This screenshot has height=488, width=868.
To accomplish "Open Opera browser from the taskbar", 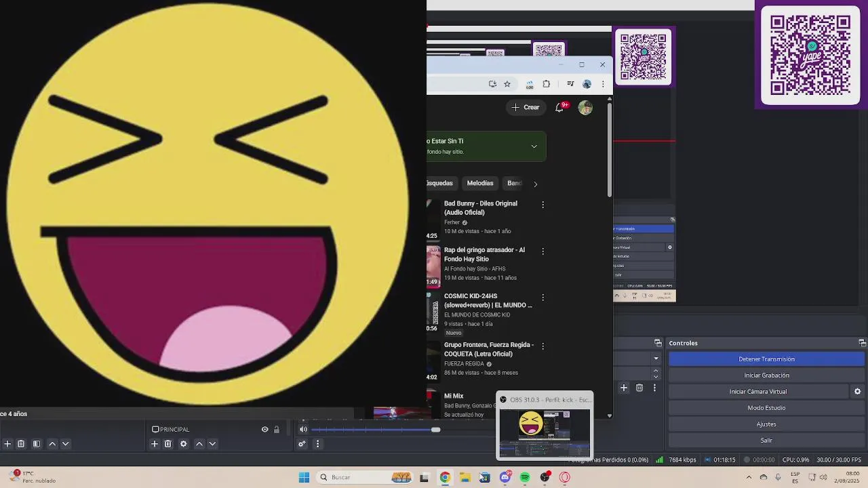I will [x=565, y=477].
